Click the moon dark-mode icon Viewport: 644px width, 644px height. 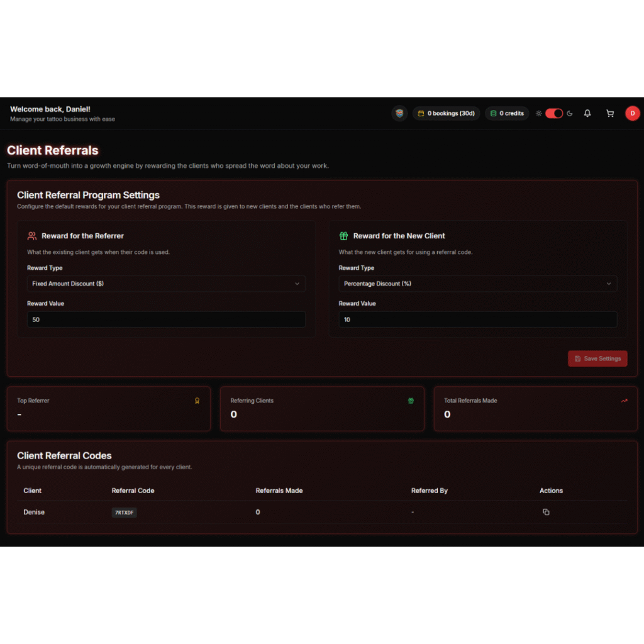(570, 114)
